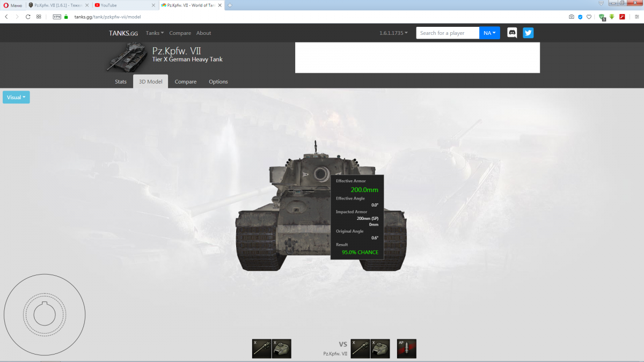Take a snapshot with the camera icon
644x362 pixels.
click(572, 17)
